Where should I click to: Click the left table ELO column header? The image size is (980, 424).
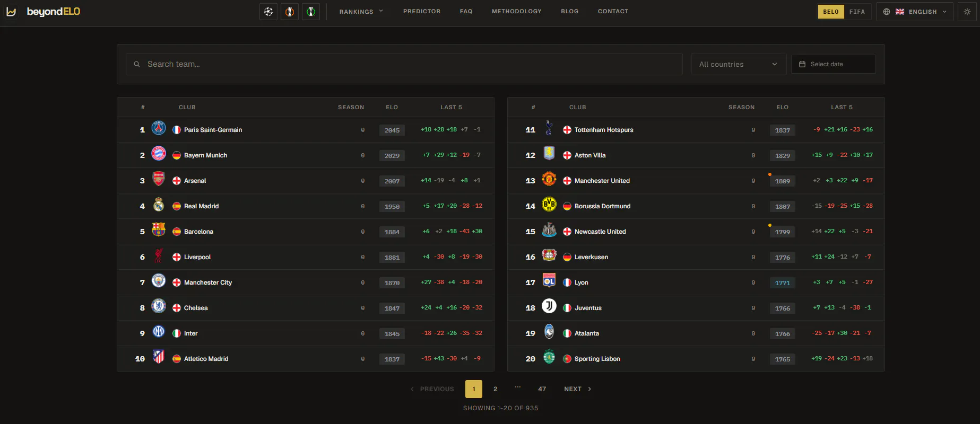(392, 107)
